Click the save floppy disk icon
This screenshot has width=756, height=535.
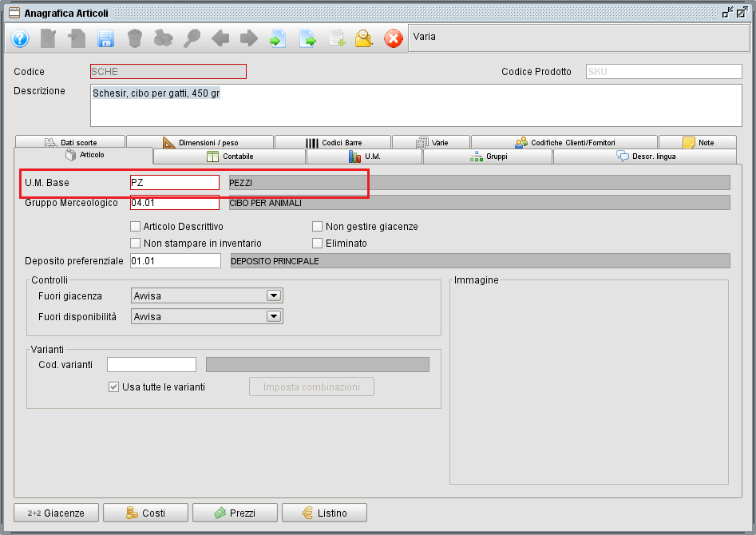tap(105, 38)
